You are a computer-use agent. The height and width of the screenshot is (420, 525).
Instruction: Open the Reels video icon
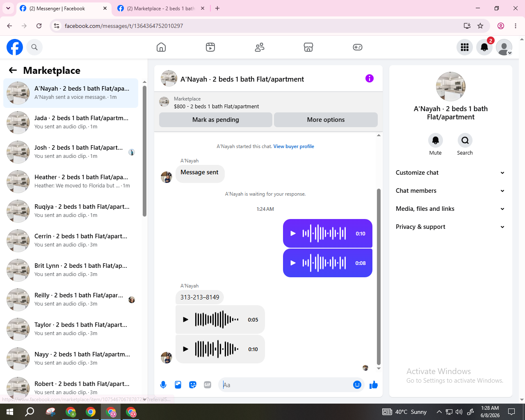(x=210, y=47)
